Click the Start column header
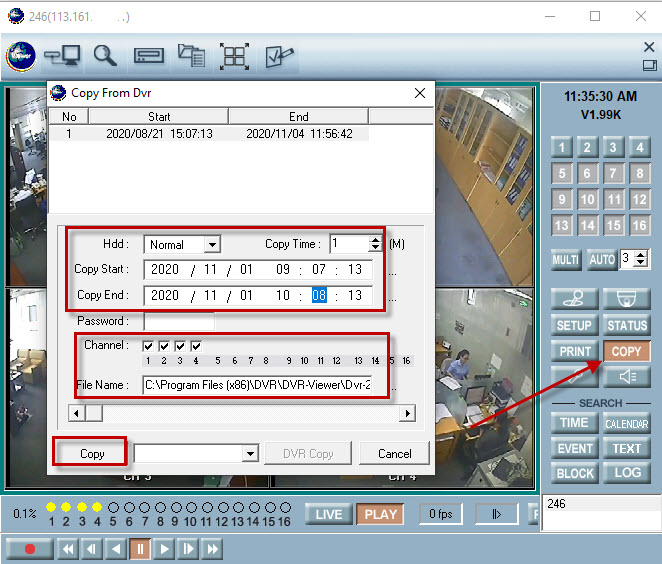The height and width of the screenshot is (564, 662). click(159, 116)
